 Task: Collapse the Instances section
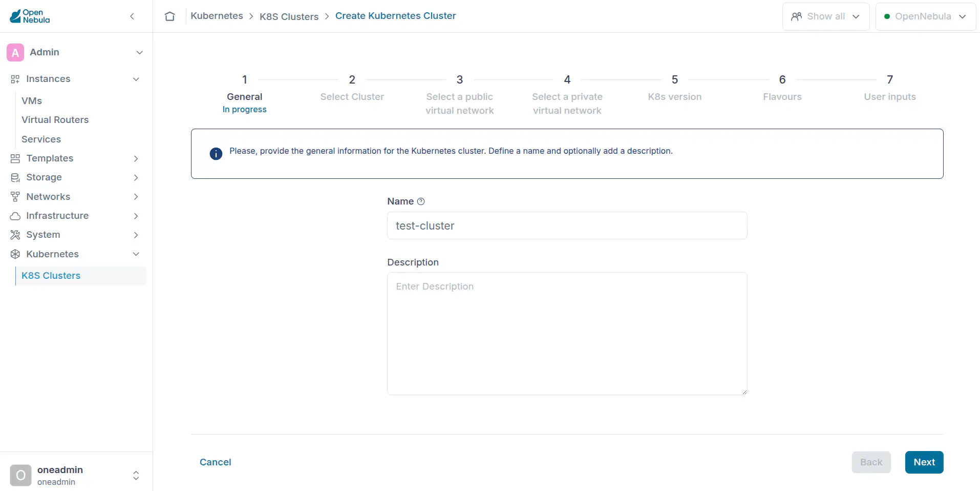pos(136,79)
